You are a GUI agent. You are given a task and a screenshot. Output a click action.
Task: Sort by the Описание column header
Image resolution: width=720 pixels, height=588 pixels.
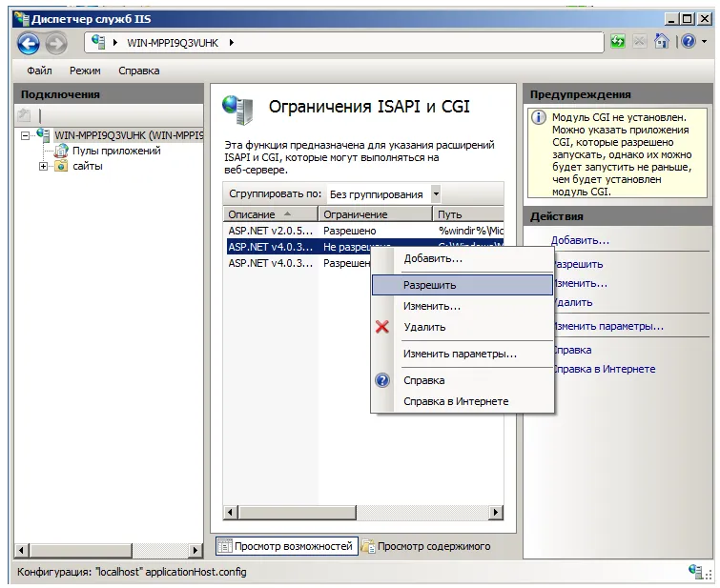pyautogui.click(x=271, y=214)
